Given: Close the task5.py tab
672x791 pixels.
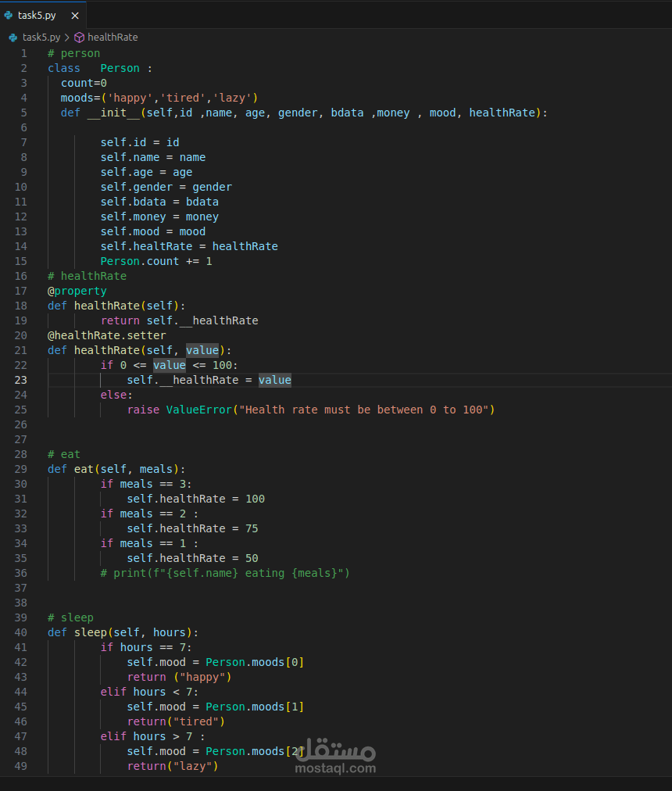Looking at the screenshot, I should pyautogui.click(x=75, y=16).
